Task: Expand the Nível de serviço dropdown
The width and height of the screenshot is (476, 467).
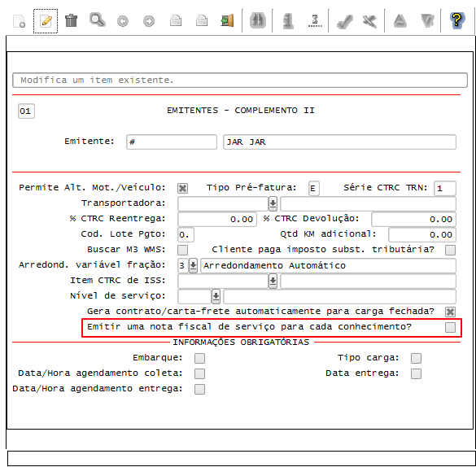Action: pyautogui.click(x=216, y=296)
